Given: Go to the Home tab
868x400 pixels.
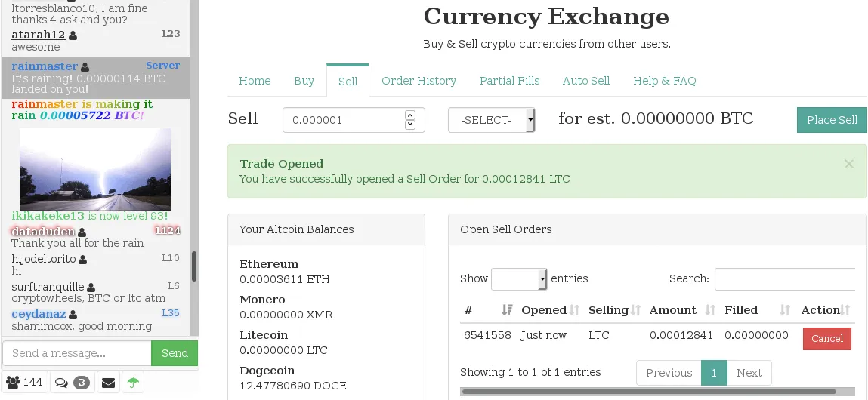Looking at the screenshot, I should [255, 81].
